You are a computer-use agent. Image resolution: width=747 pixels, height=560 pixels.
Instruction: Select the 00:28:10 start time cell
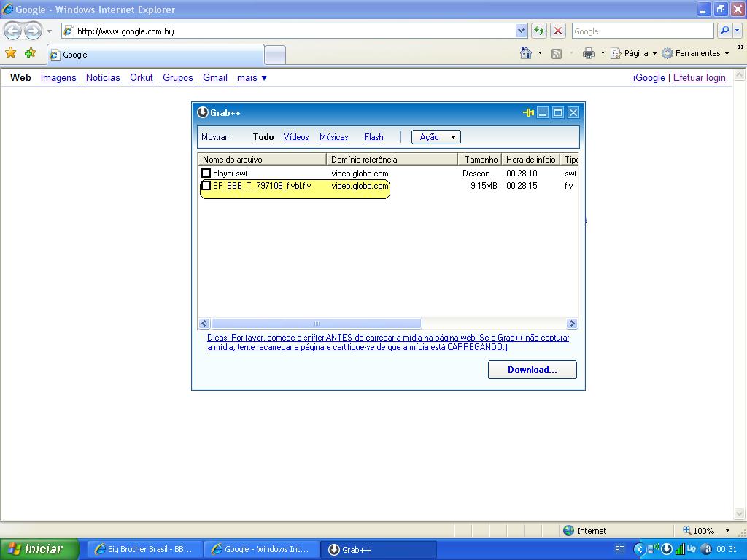click(x=522, y=174)
